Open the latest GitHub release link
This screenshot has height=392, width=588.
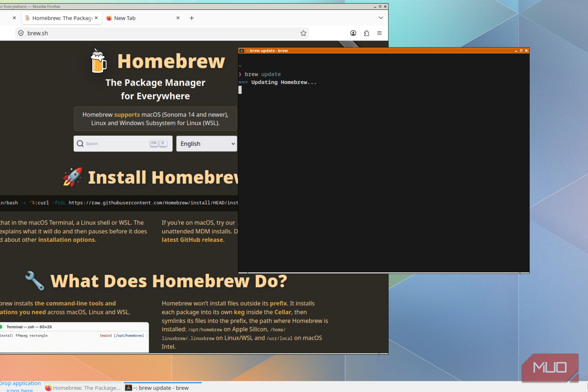tap(192, 240)
